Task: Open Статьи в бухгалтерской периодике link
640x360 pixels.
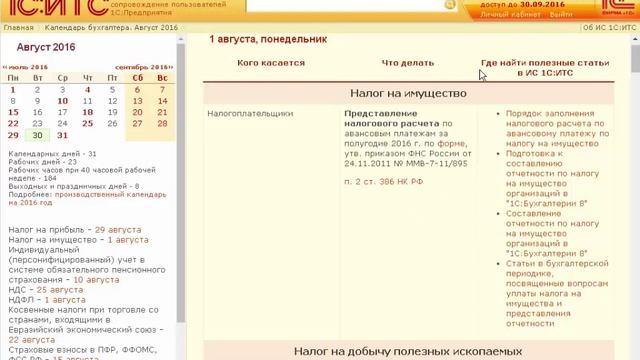Action: point(557,293)
